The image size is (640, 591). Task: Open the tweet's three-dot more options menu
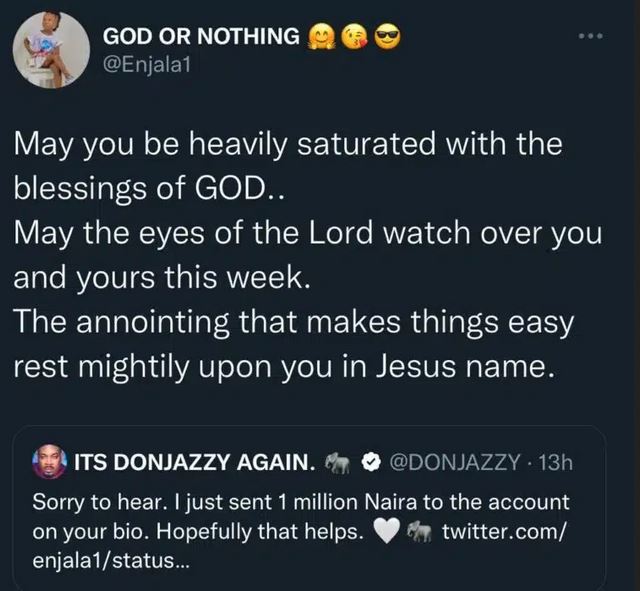pyautogui.click(x=592, y=37)
